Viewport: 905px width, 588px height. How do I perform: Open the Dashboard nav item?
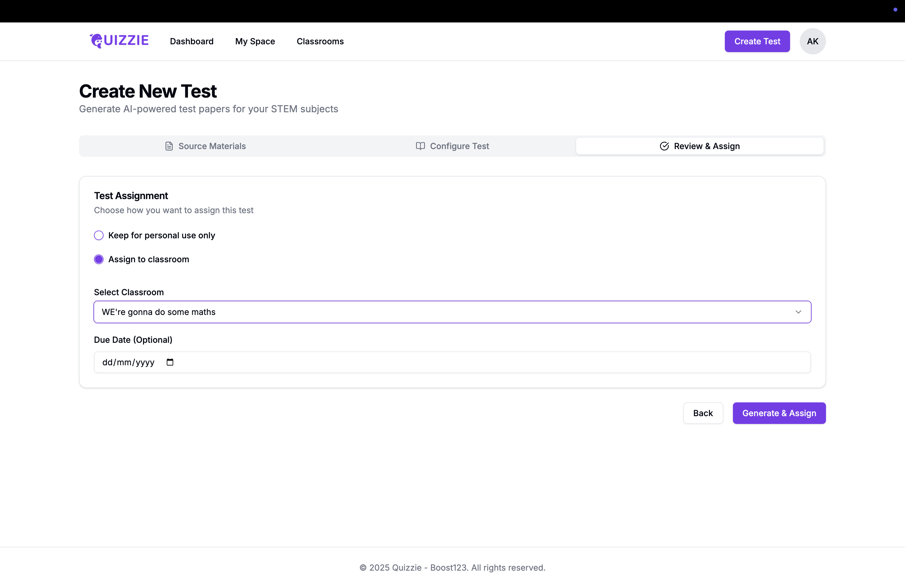click(x=192, y=41)
